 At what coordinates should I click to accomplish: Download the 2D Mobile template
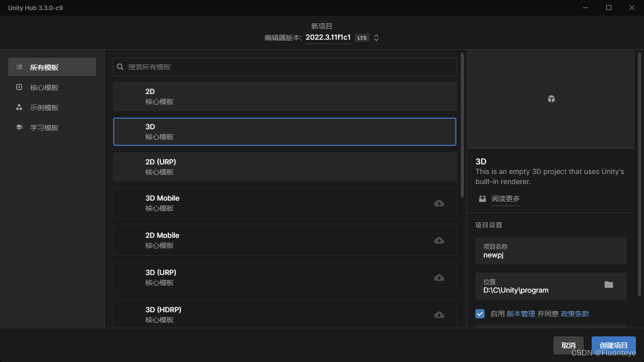pos(439,240)
